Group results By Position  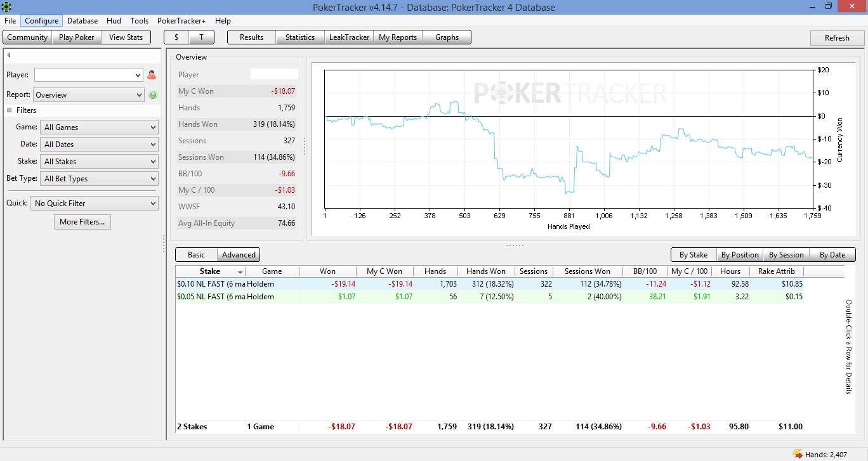[x=740, y=255]
